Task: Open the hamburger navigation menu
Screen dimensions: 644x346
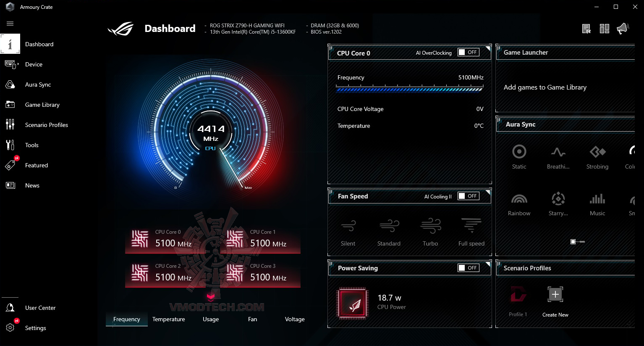Action: [x=10, y=24]
